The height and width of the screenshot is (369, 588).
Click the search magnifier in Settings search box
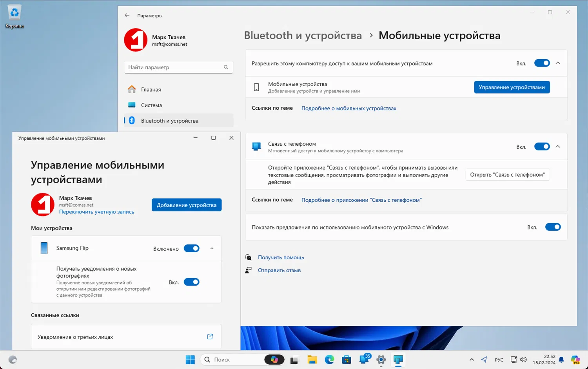pyautogui.click(x=226, y=67)
